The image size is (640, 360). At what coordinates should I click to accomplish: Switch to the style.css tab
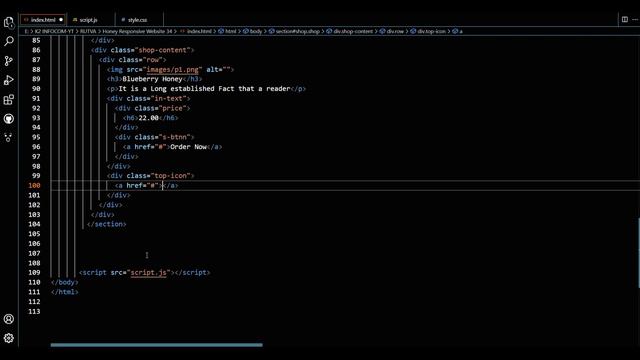(x=137, y=20)
